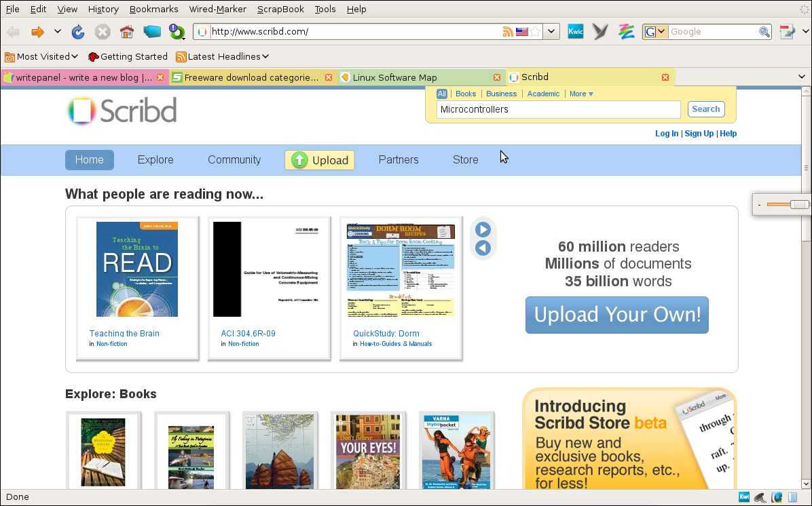Close the Freeware download categories tab
The height and width of the screenshot is (506, 812).
point(329,77)
